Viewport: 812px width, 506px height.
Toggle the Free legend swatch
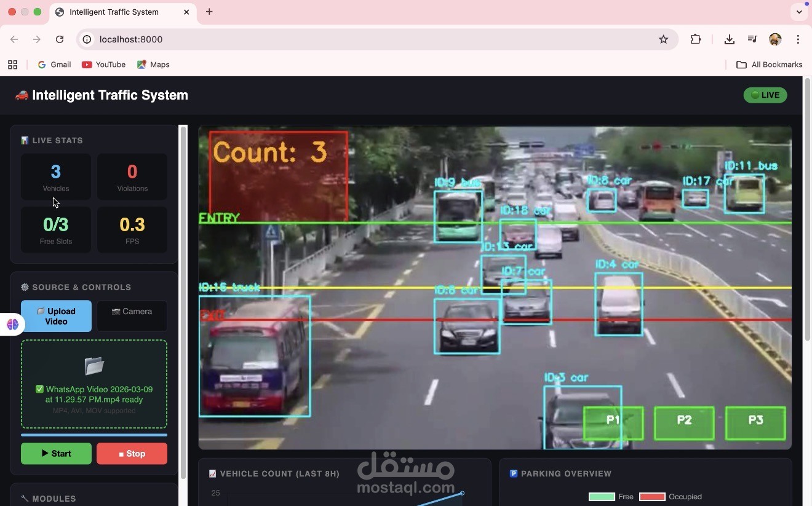602,497
